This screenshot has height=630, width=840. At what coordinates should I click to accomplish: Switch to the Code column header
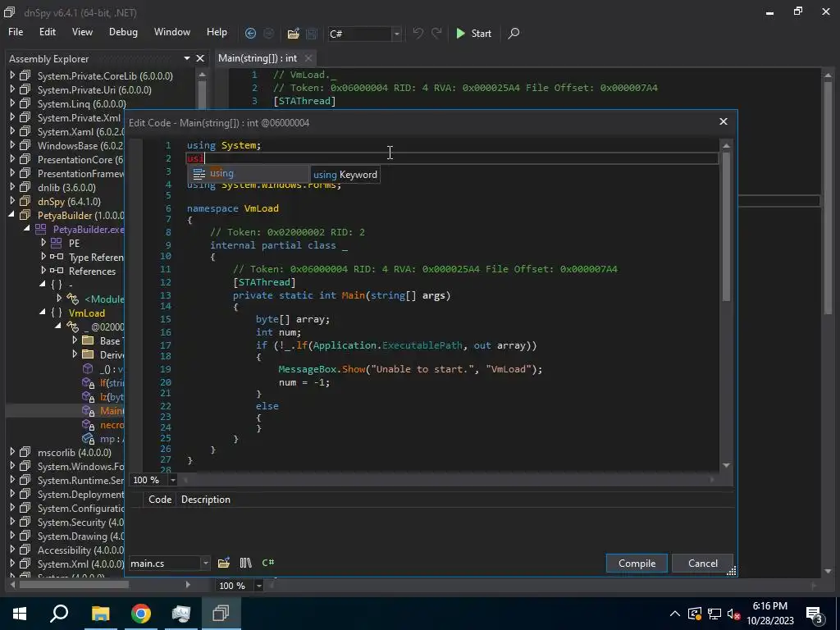pos(160,500)
